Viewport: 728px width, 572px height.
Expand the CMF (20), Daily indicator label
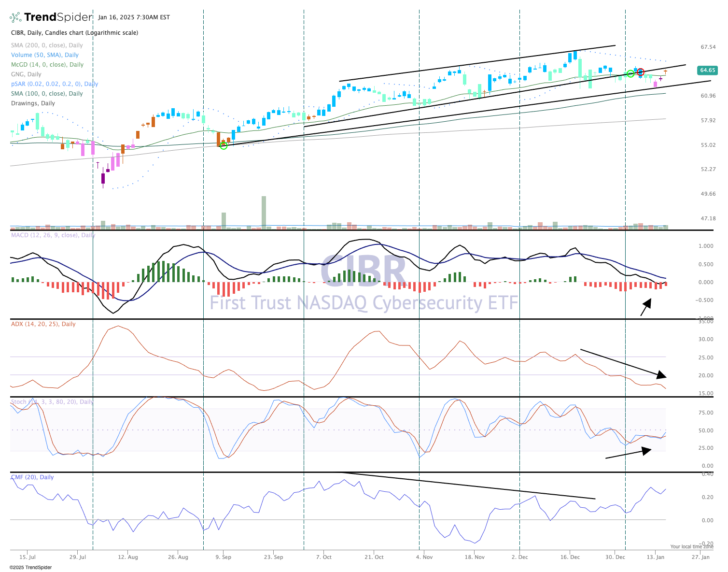point(32,477)
